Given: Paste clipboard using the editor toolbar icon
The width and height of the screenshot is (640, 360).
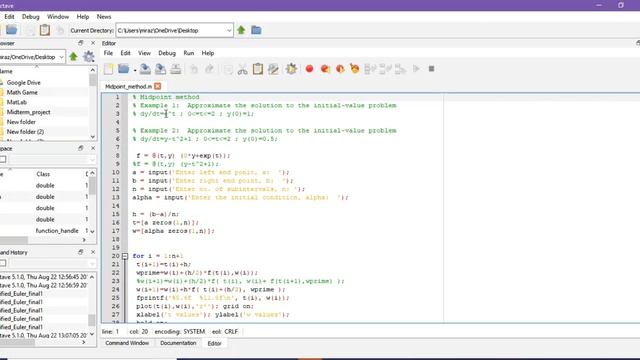Looking at the screenshot, I should [258, 69].
